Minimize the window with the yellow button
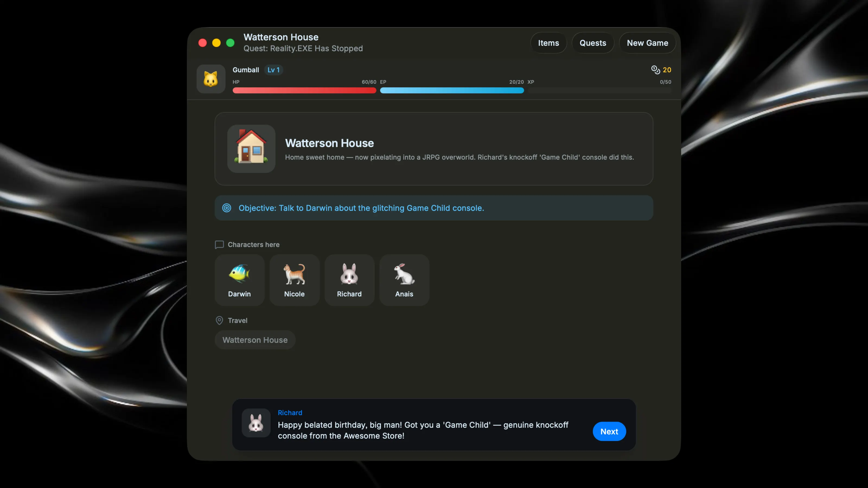 pyautogui.click(x=216, y=43)
